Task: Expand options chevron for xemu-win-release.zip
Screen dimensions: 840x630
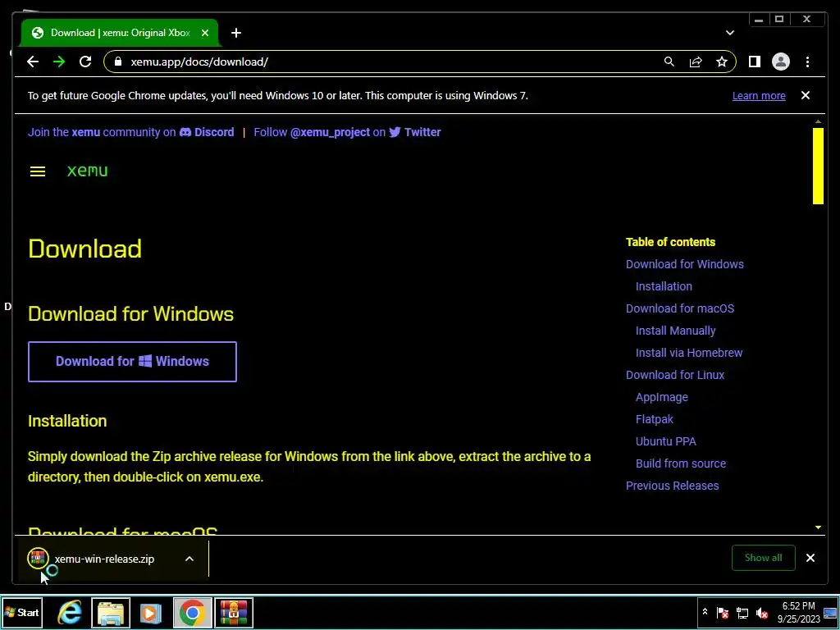Action: (189, 559)
